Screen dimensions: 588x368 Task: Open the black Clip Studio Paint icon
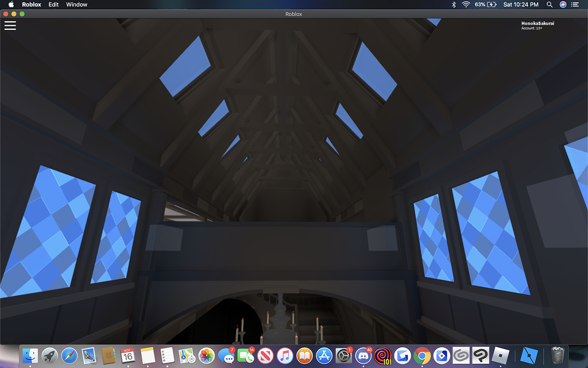481,355
